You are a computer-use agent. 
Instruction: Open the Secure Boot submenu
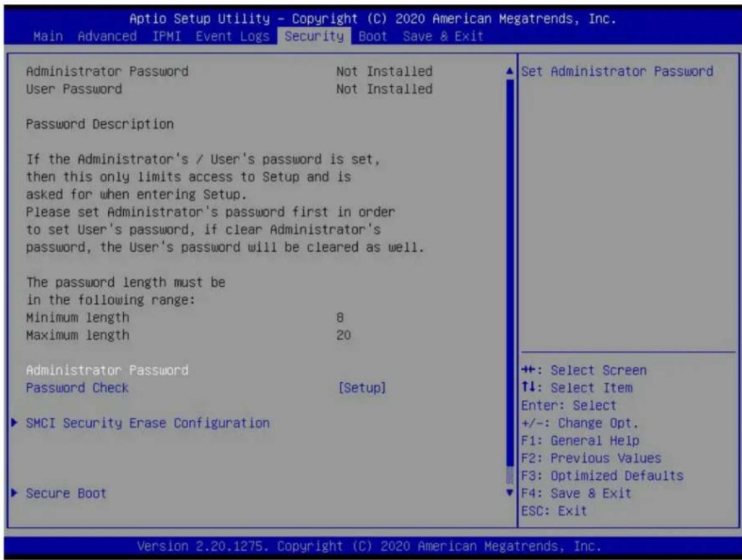[66, 493]
